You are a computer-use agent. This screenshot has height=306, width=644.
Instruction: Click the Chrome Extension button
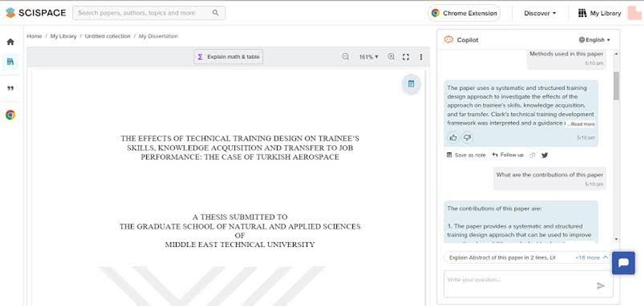coord(464,13)
